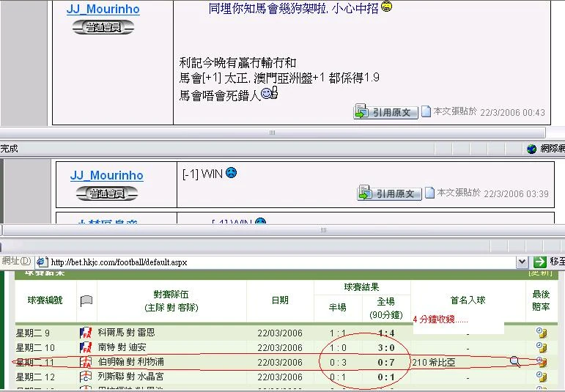Click the 球賽編號 column header
This screenshot has height=392, width=565.
point(45,300)
